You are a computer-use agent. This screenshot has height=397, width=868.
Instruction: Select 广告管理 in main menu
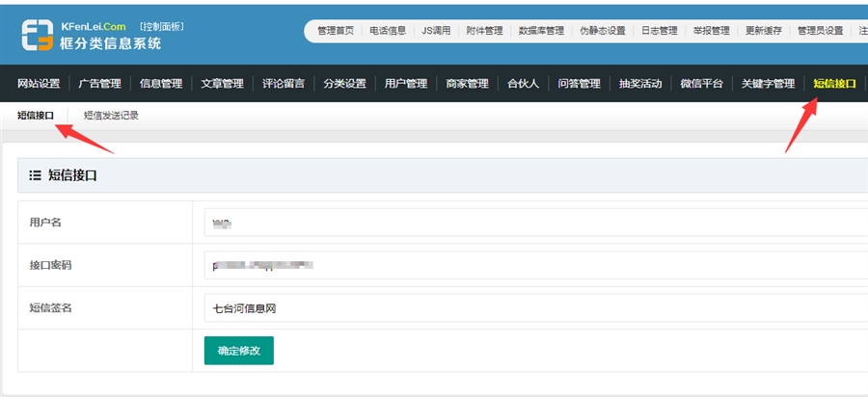(x=99, y=84)
